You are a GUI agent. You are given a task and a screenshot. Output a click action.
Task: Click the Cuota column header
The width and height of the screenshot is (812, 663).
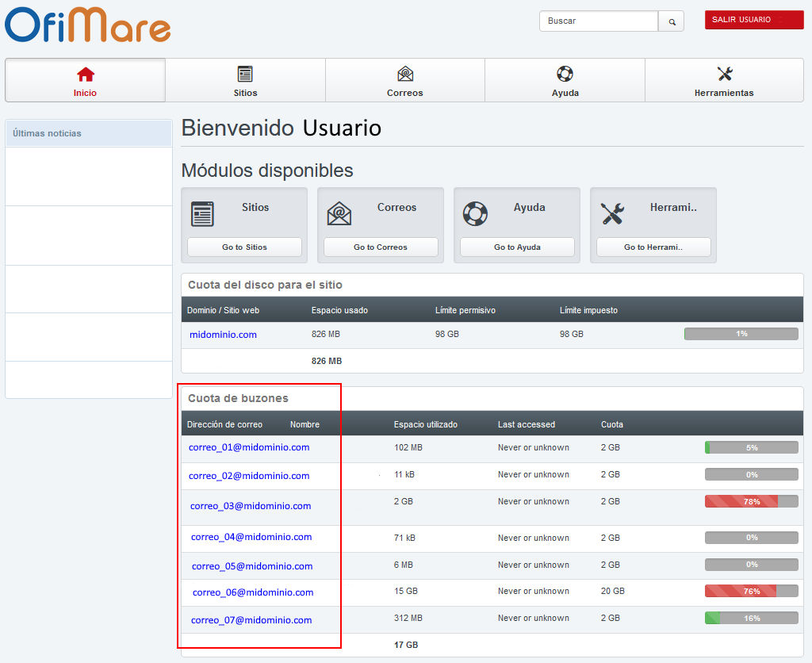[x=612, y=425]
